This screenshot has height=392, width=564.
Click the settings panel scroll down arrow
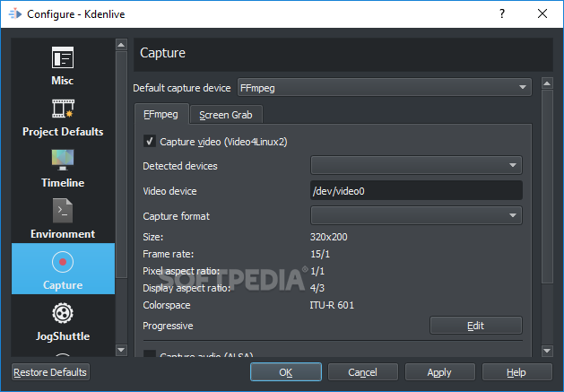(547, 351)
